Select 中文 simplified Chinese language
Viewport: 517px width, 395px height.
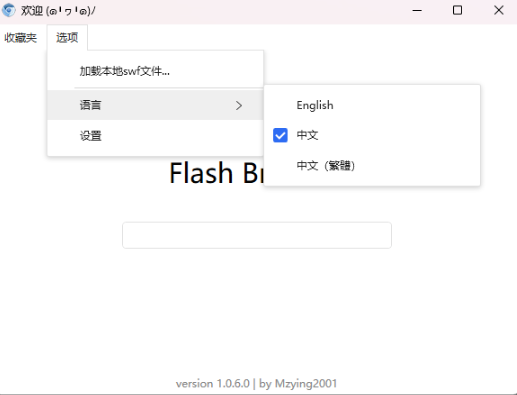tap(372, 135)
